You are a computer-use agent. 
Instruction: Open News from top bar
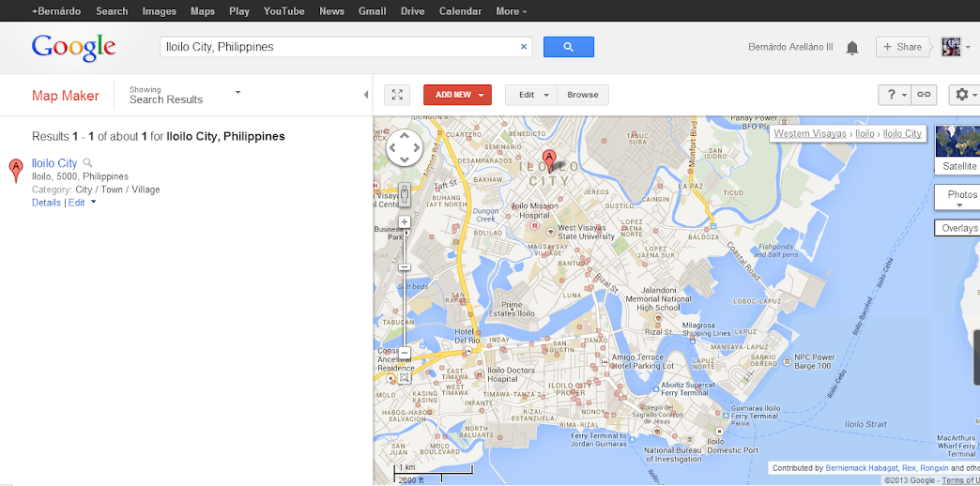pos(331,11)
